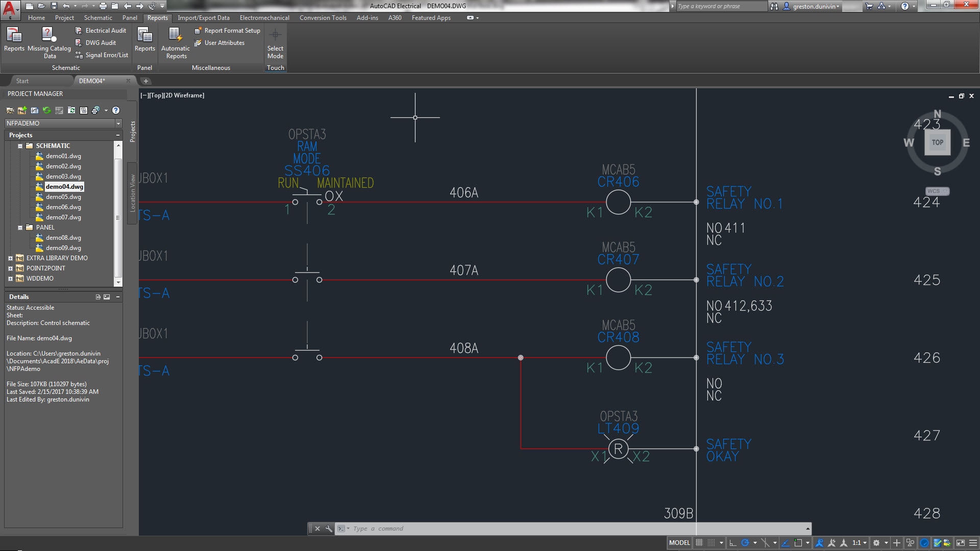Click the demo08.dwg file item

coord(64,237)
